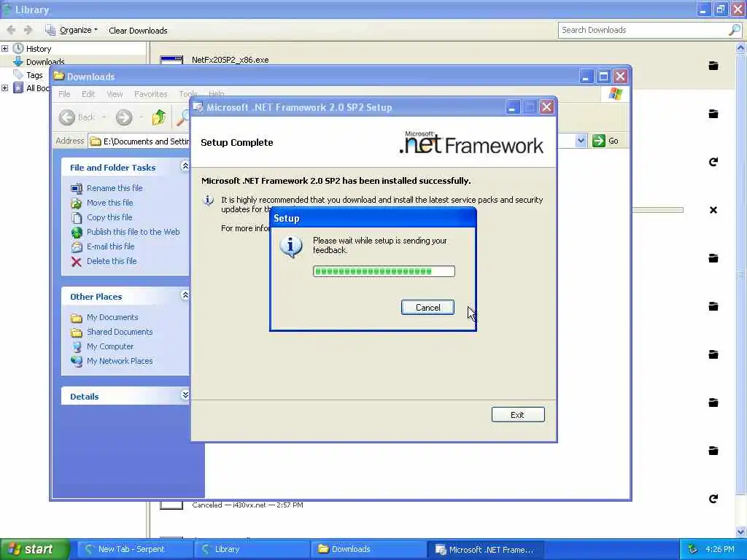The height and width of the screenshot is (560, 747).
Task: Cancel the feedback sending in Setup dialog
Action: coord(427,308)
